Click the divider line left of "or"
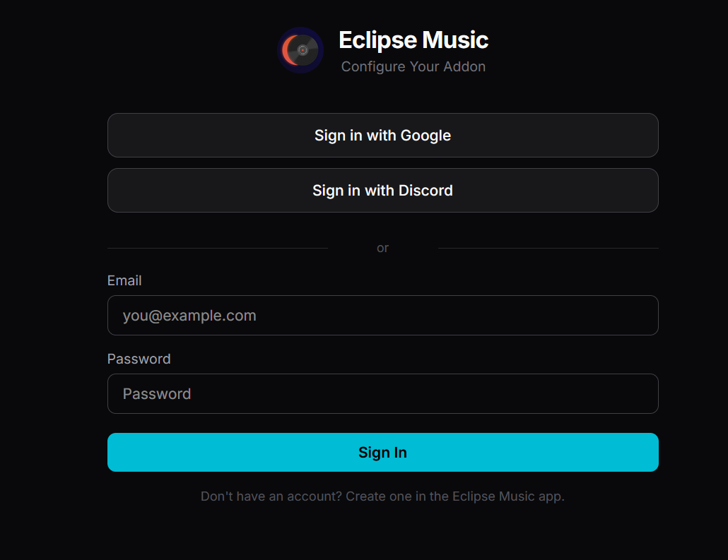Screen dimensions: 728x560 coord(217,248)
